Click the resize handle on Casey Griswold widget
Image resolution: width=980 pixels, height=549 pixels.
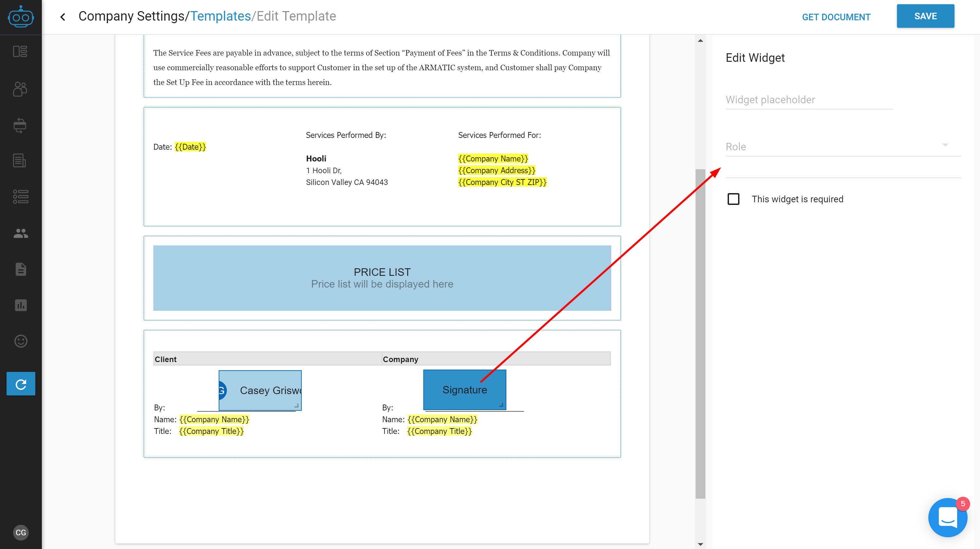point(296,405)
